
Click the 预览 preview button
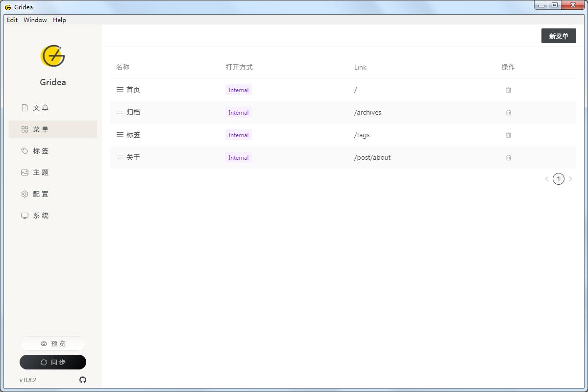click(x=53, y=343)
